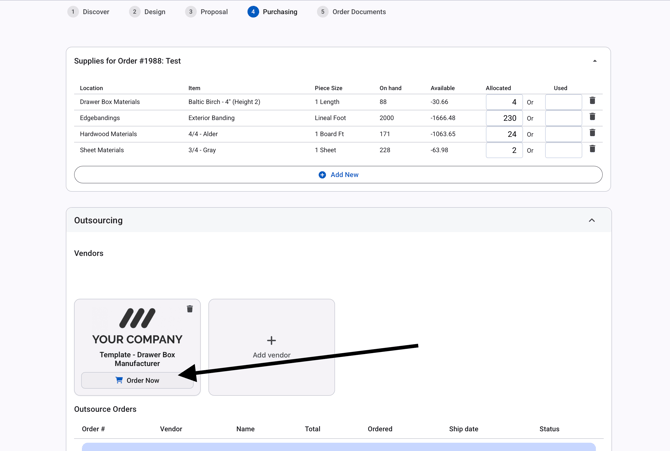The width and height of the screenshot is (670, 451).
Task: Open the Order Documents step
Action: tap(352, 12)
